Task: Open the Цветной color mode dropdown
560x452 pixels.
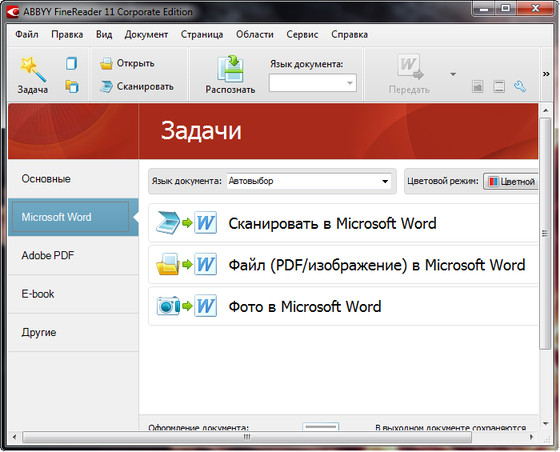Action: click(x=511, y=181)
